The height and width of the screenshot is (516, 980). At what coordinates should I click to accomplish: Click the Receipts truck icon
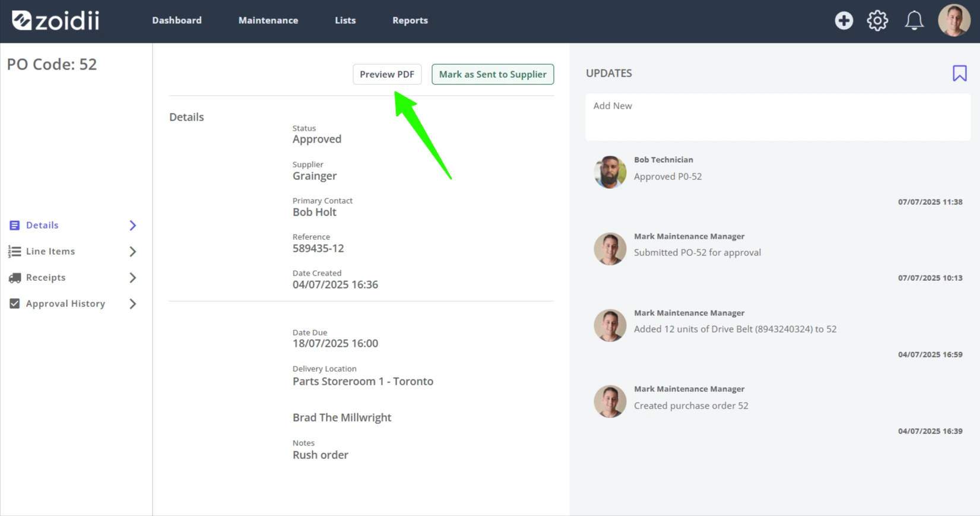pos(15,277)
